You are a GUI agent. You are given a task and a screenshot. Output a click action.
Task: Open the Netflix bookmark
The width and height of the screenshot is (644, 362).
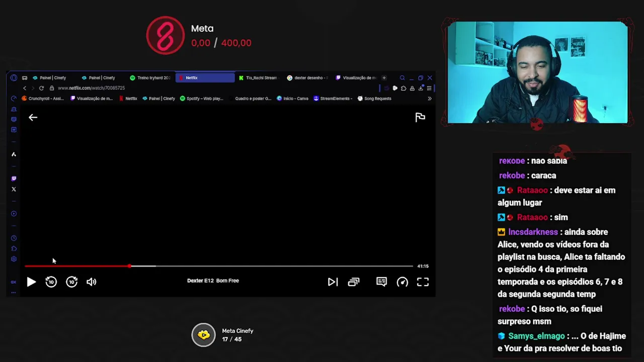point(128,99)
